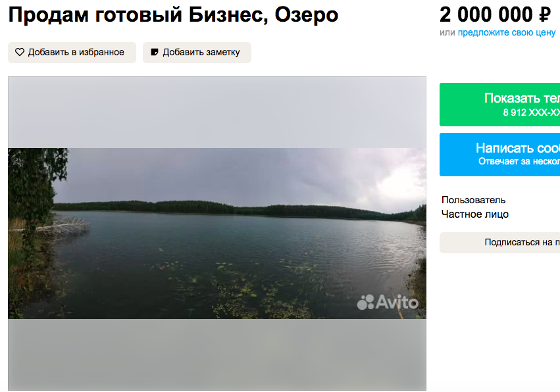The width and height of the screenshot is (560, 392).
Task: Open the Добавить заметку note button
Action: pyautogui.click(x=197, y=53)
